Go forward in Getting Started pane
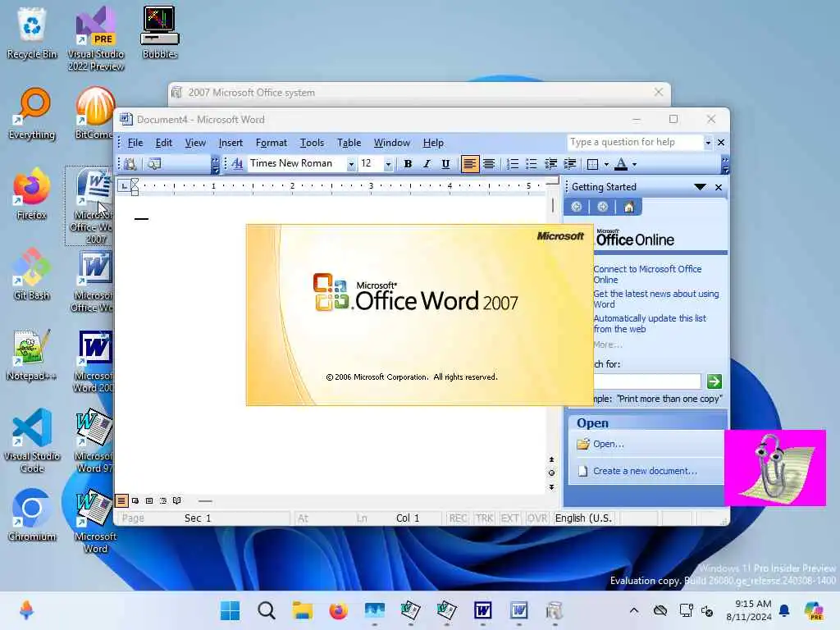840x630 pixels. (603, 207)
